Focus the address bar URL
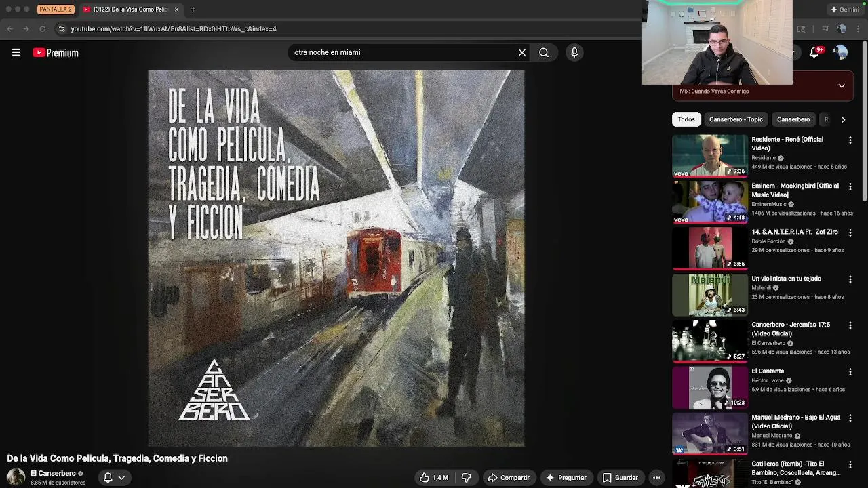Viewport: 868px width, 488px height. (174, 28)
